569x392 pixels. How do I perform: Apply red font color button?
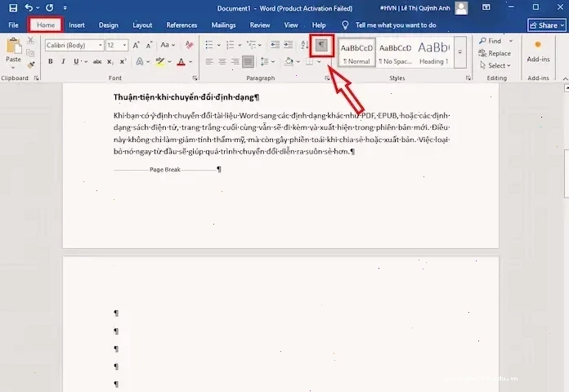click(x=181, y=62)
